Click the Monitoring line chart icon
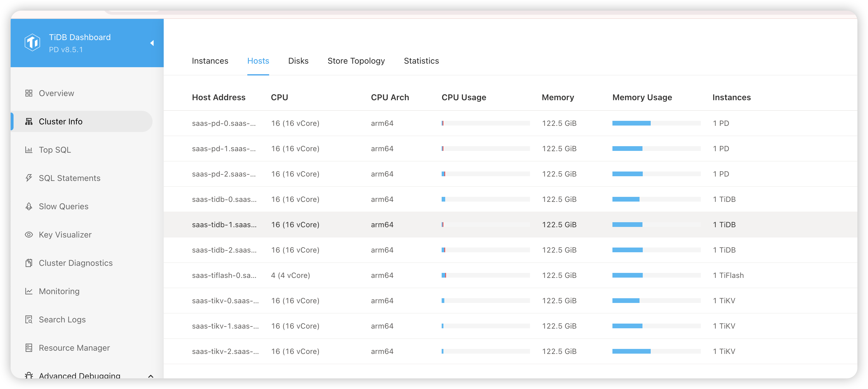This screenshot has height=389, width=868. pos(29,291)
